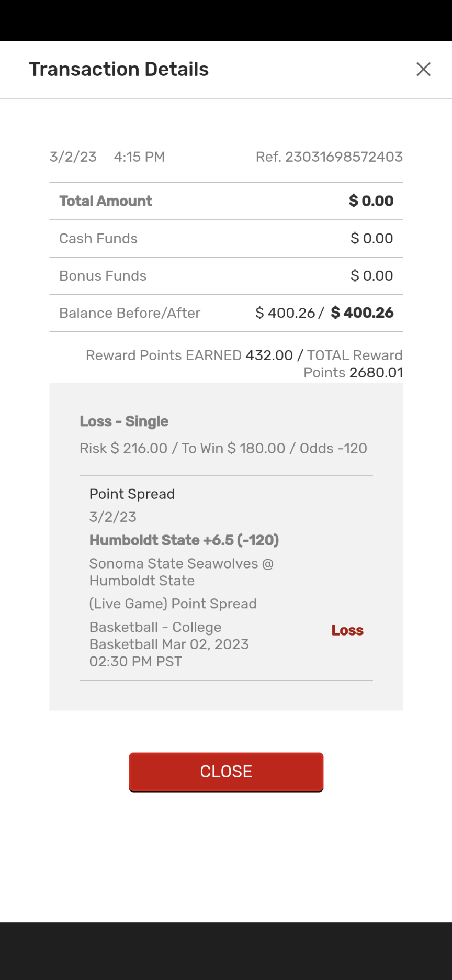This screenshot has width=452, height=980.
Task: Click the Total Amount $ 0.00 value
Action: click(x=371, y=201)
